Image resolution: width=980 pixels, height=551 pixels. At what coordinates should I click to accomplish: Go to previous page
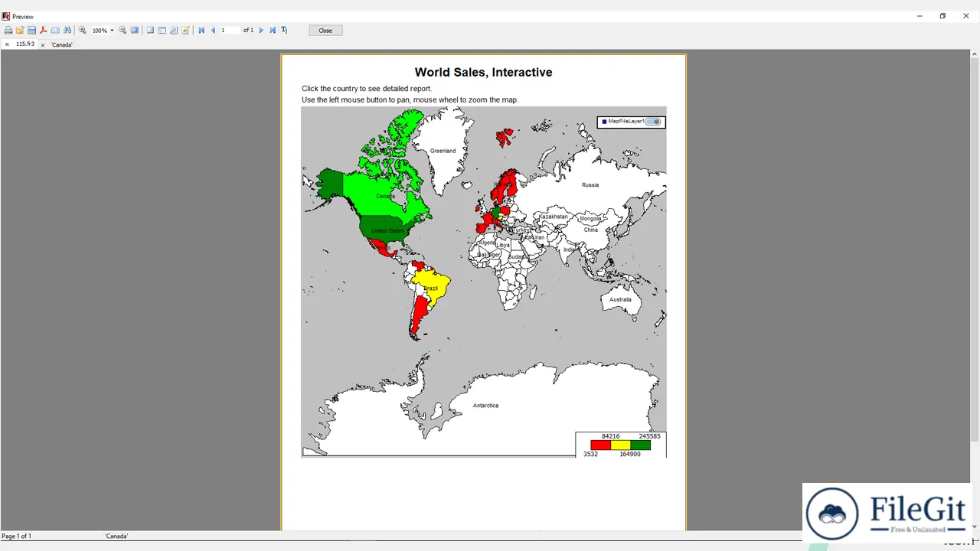[213, 31]
